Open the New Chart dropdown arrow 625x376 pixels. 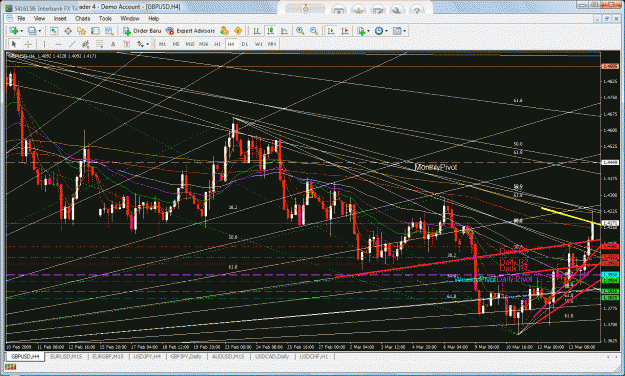(x=21, y=31)
